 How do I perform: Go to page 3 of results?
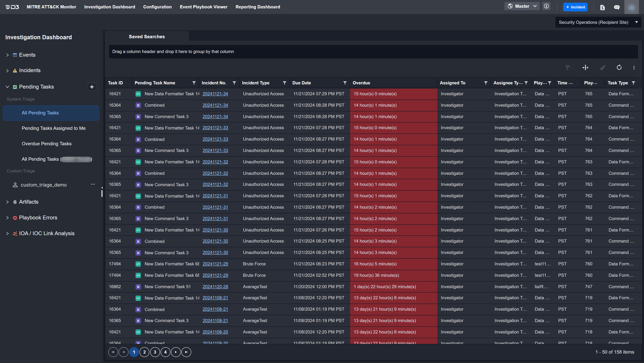point(155,352)
